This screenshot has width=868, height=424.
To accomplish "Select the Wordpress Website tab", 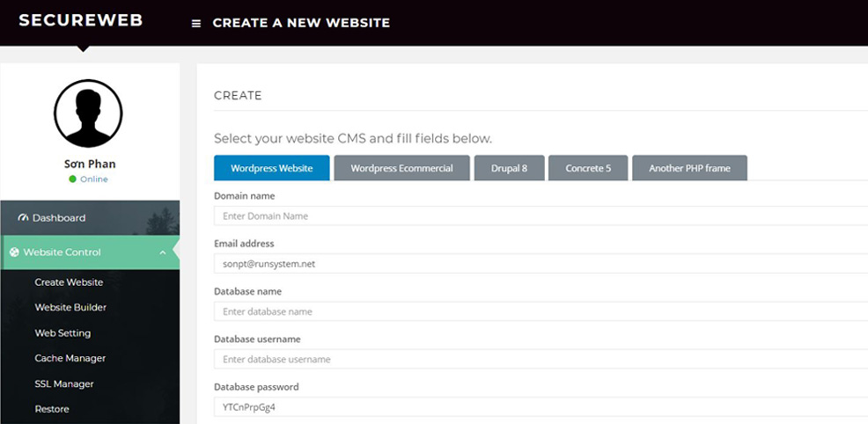I will 271,168.
